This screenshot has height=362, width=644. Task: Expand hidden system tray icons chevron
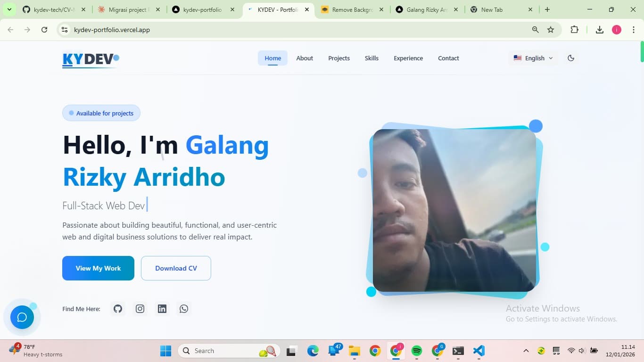[x=525, y=351]
